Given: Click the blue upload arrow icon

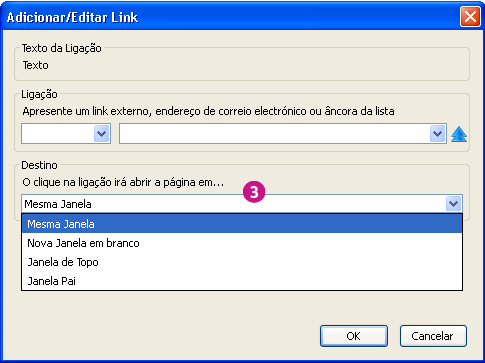Looking at the screenshot, I should coord(459,134).
